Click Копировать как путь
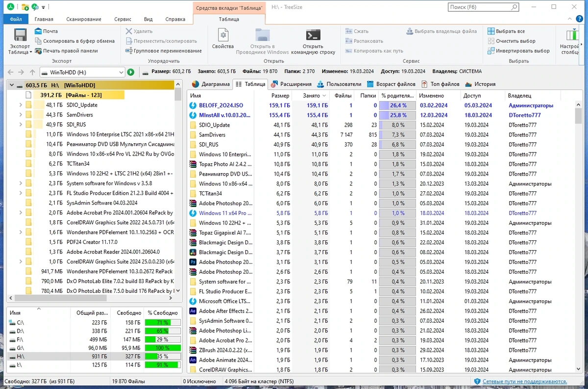The image size is (588, 389). (x=374, y=51)
